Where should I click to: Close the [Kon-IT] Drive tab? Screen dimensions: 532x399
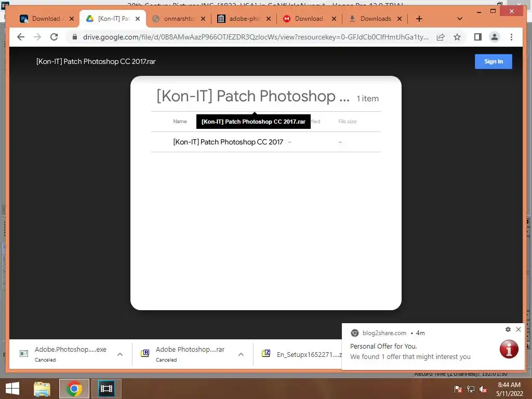point(137,19)
